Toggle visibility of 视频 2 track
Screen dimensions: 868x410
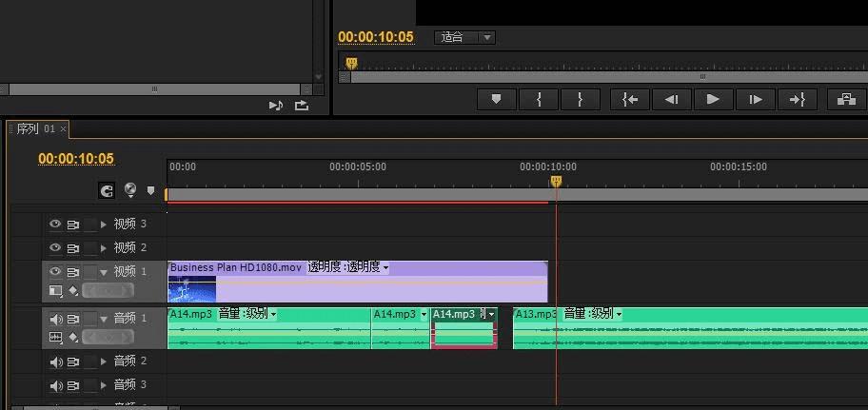coord(55,248)
